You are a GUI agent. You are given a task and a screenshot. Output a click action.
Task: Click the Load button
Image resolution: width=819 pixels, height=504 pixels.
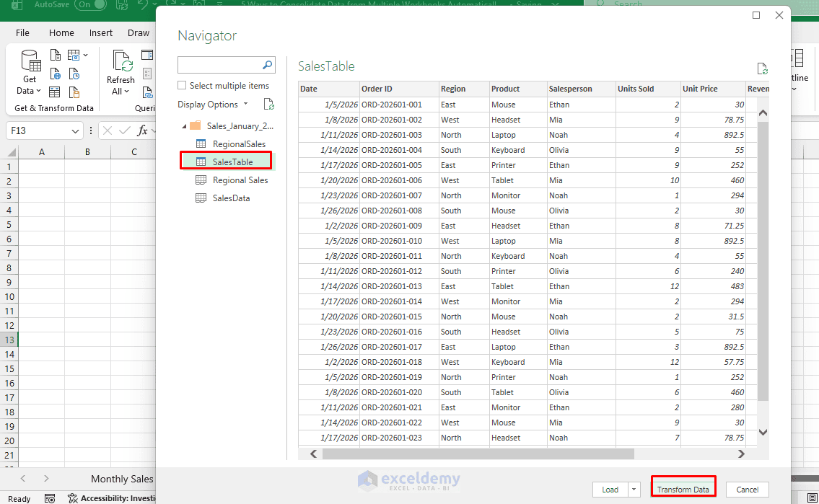pos(610,490)
